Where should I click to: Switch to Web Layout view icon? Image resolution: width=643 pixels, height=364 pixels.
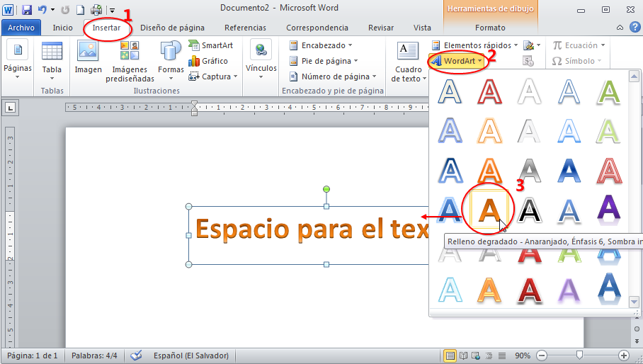(x=476, y=356)
